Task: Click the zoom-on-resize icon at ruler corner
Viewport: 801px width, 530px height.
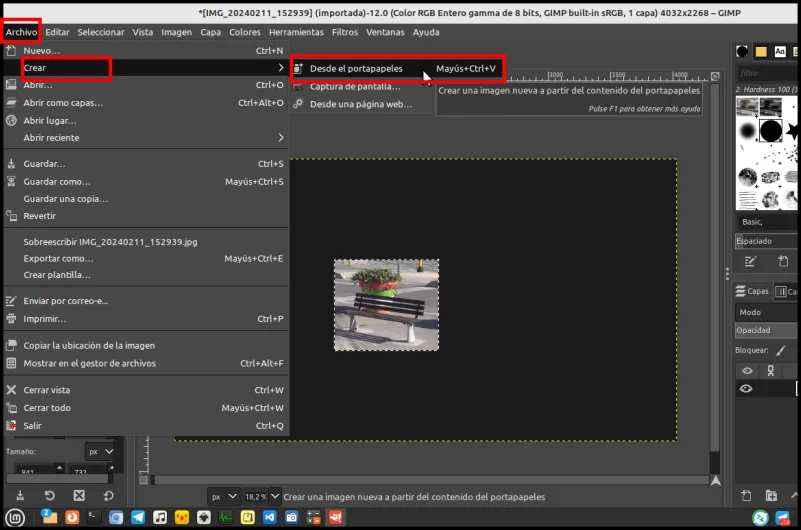Action: point(715,76)
